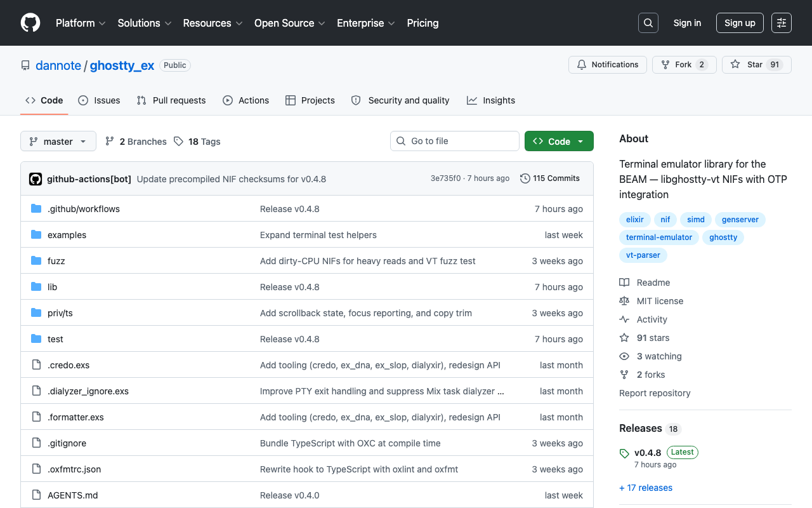Viewport: 812px width, 508px height.
Task: Open the ghostty_ex repository name link
Action: [x=122, y=65]
